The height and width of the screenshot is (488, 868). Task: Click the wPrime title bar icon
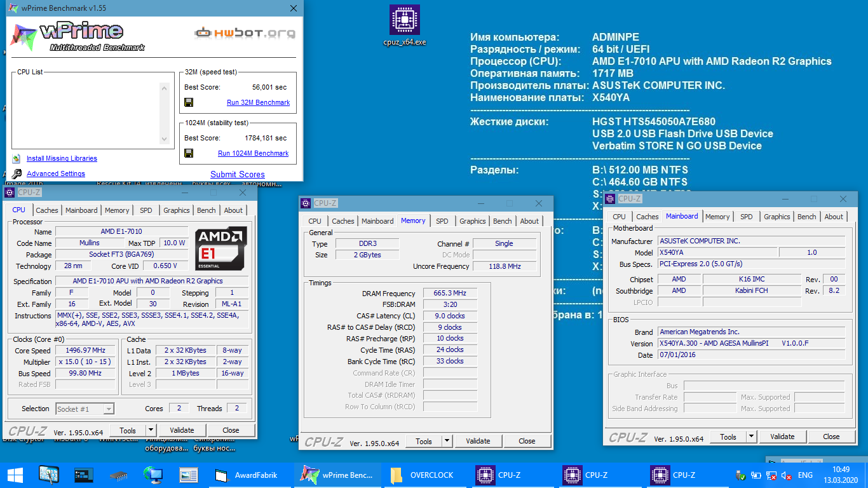13,8
